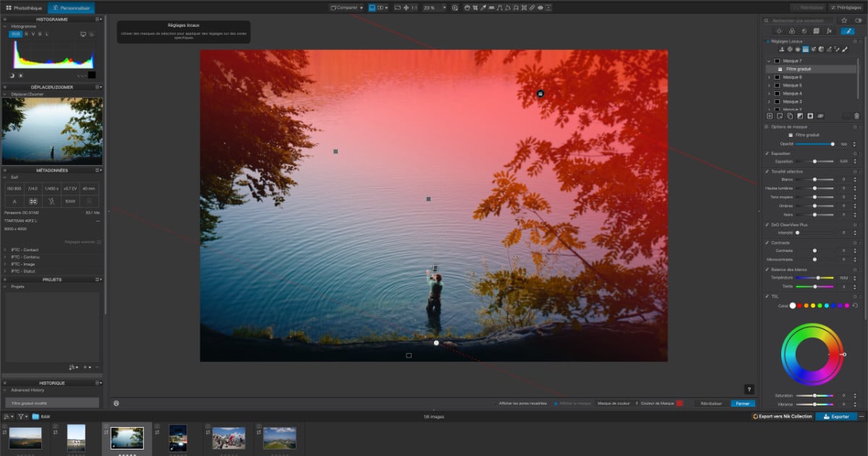Set zoom to 1:1
This screenshot has height=456, width=868.
click(414, 7)
